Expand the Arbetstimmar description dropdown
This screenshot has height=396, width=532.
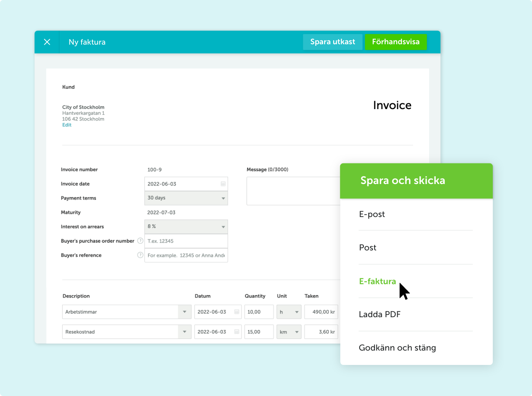click(x=184, y=312)
